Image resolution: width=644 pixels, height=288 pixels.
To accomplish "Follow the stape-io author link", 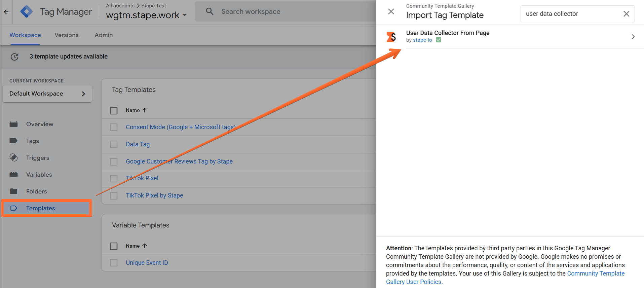I will point(422,40).
